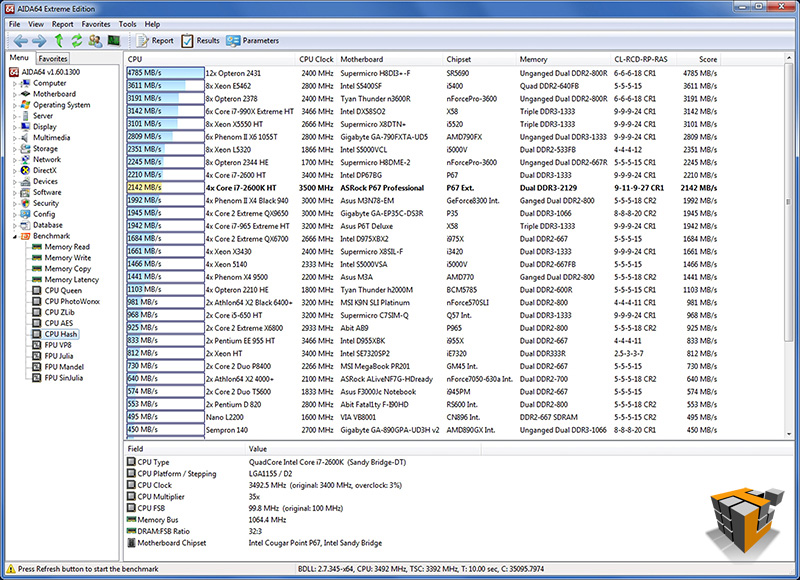The image size is (800, 580).
Task: Select the Memory Copy benchmark icon
Action: coord(37,269)
